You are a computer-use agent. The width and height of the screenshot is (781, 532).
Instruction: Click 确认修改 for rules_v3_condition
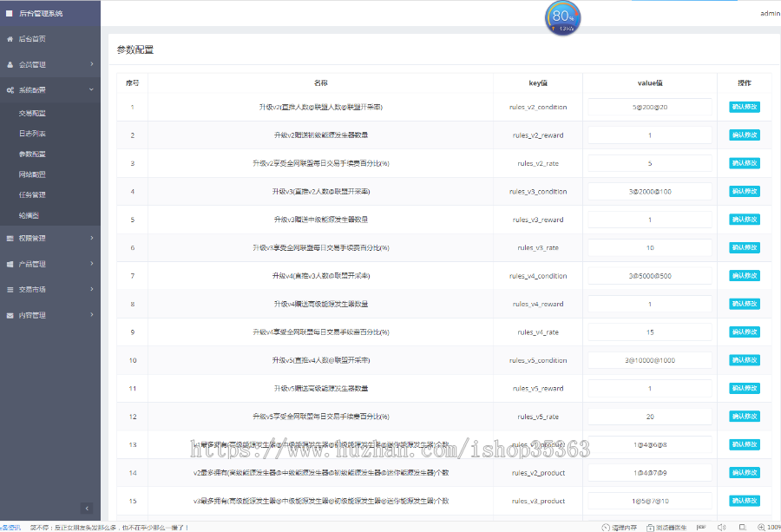point(745,191)
